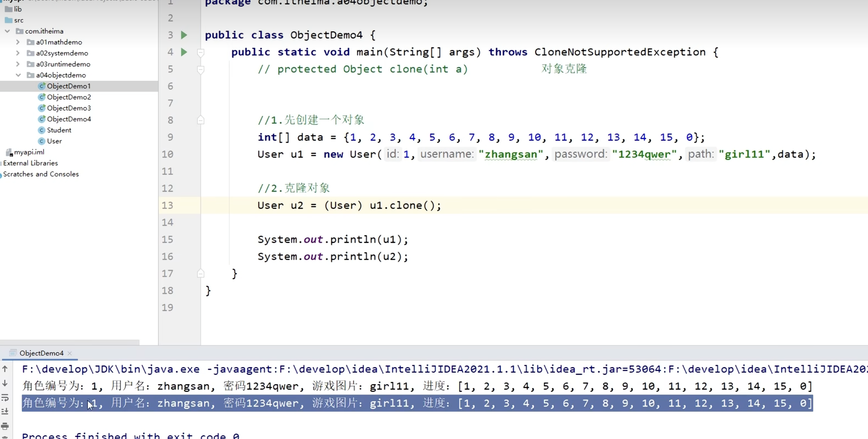Image resolution: width=868 pixels, height=439 pixels.
Task: Select the myapi.iml file
Action: 29,152
